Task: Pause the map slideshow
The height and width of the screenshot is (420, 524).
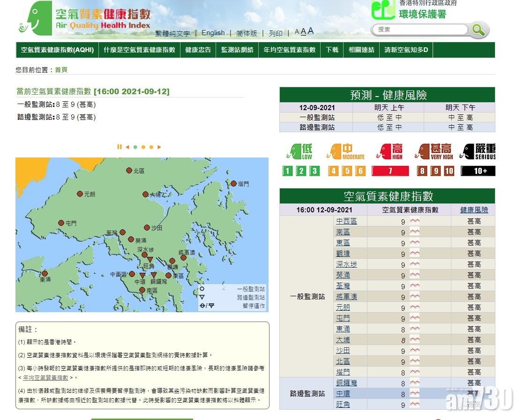Action: 120,147
